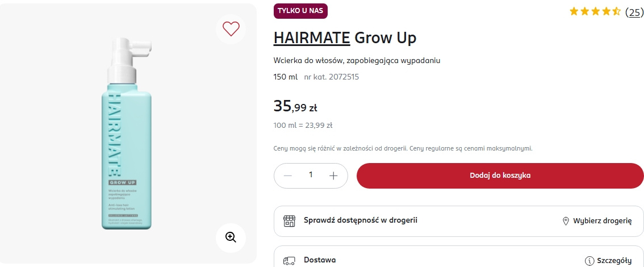Click the info icon beside Szczegóły

[x=589, y=261]
